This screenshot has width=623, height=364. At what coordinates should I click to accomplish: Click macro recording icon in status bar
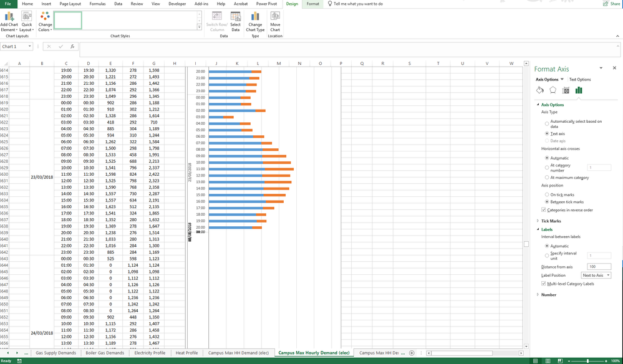tap(19, 361)
